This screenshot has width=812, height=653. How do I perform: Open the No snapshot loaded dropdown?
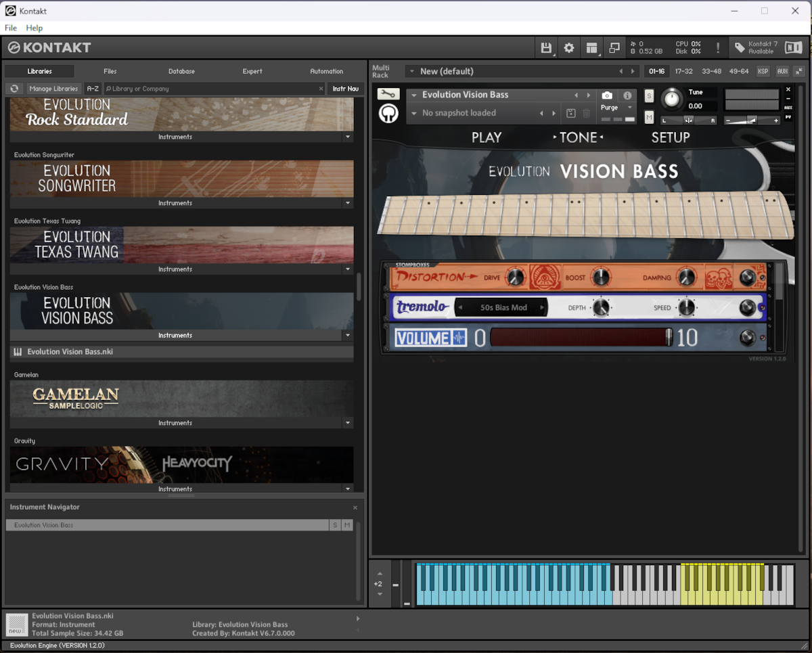click(x=414, y=113)
